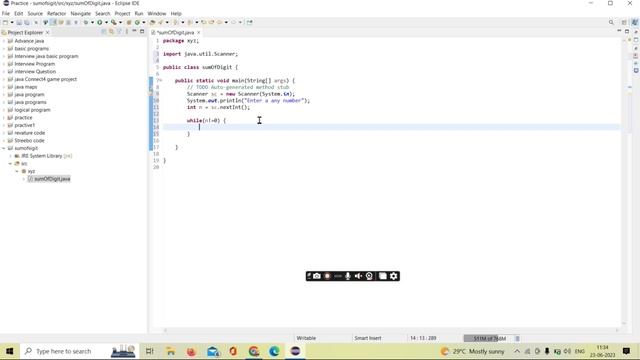
Task: Click the Writable status bar field
Action: click(306, 338)
